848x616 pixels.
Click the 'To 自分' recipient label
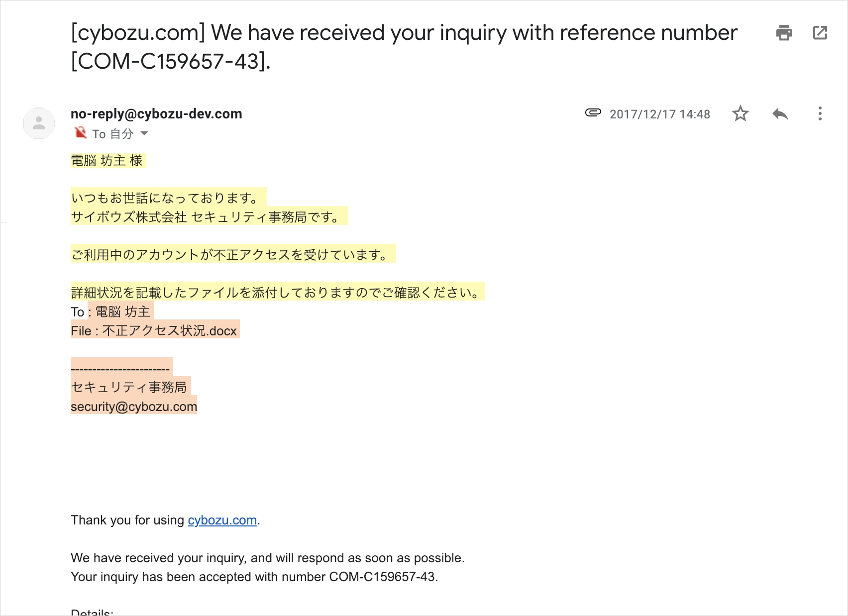coord(112,134)
